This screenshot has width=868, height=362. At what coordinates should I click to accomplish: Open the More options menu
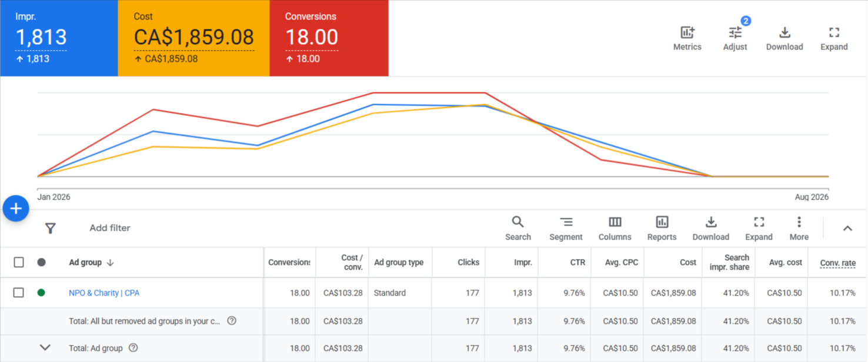(x=799, y=228)
